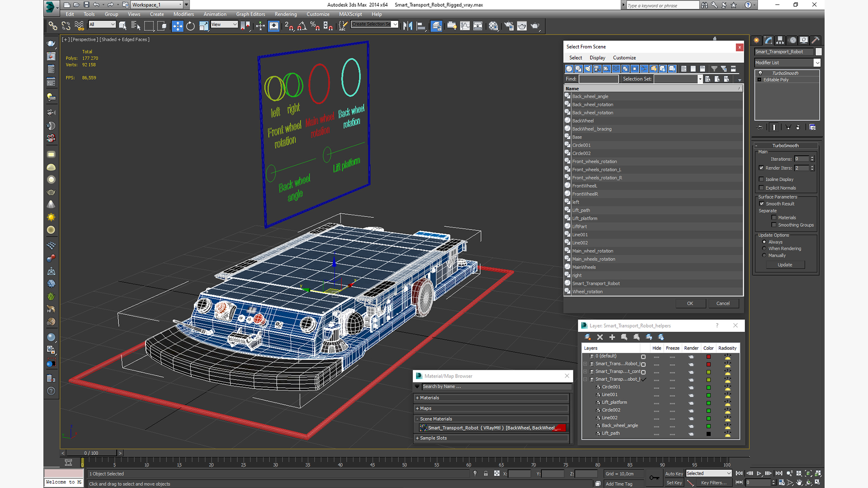Image resolution: width=868 pixels, height=488 pixels.
Task: Open Curve Editor from main toolbar
Action: pos(465,26)
